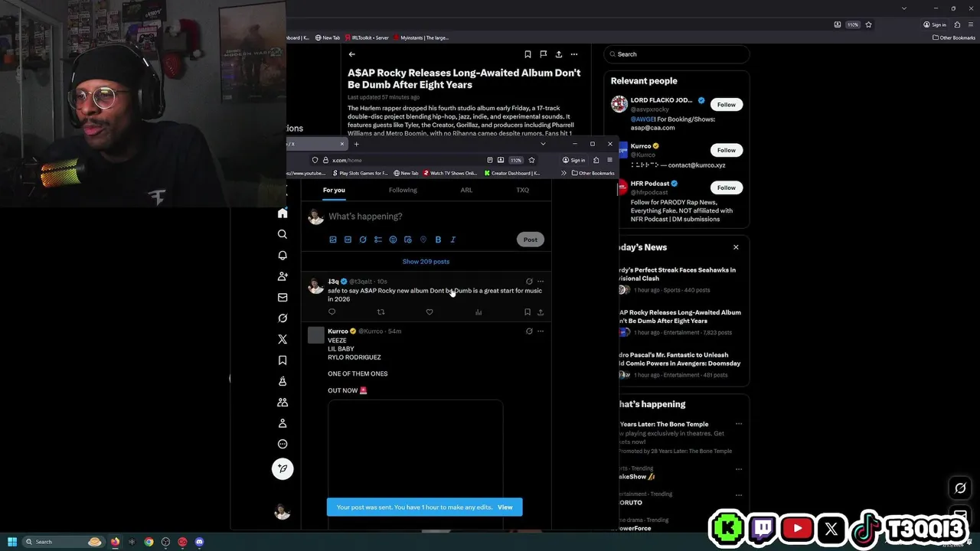
Task: Bookmark the t3q A$AP Rocky post
Action: click(528, 312)
